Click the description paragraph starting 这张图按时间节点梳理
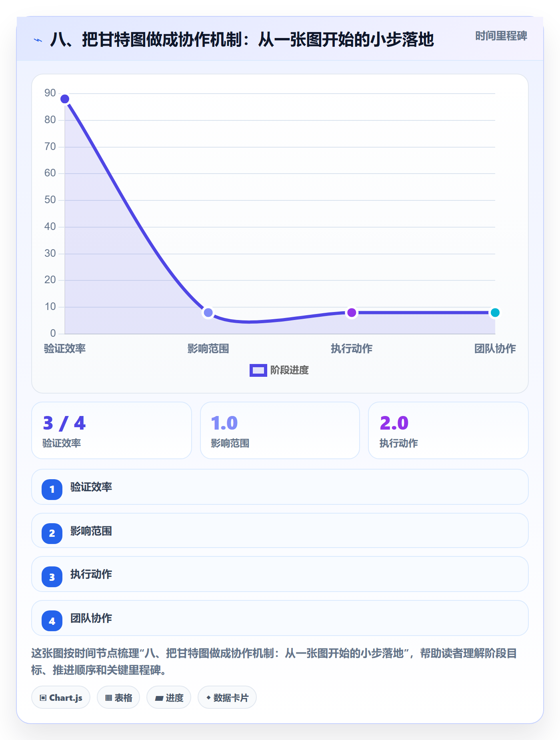This screenshot has width=560, height=740. (x=274, y=662)
